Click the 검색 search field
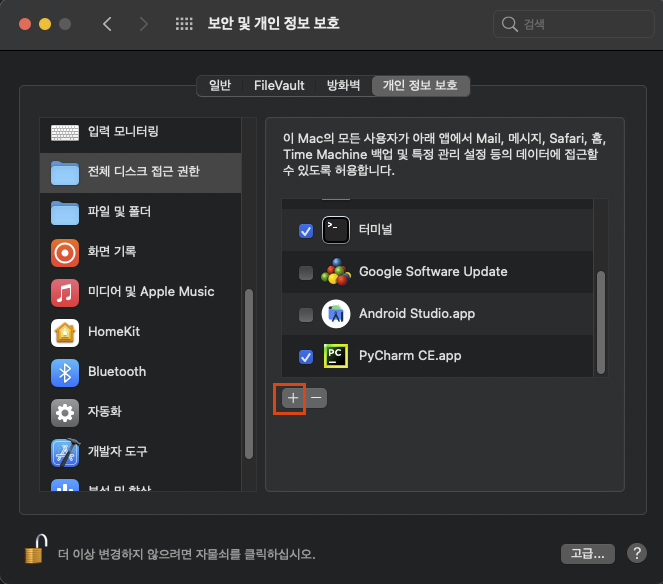The height and width of the screenshot is (584, 663). [x=573, y=24]
